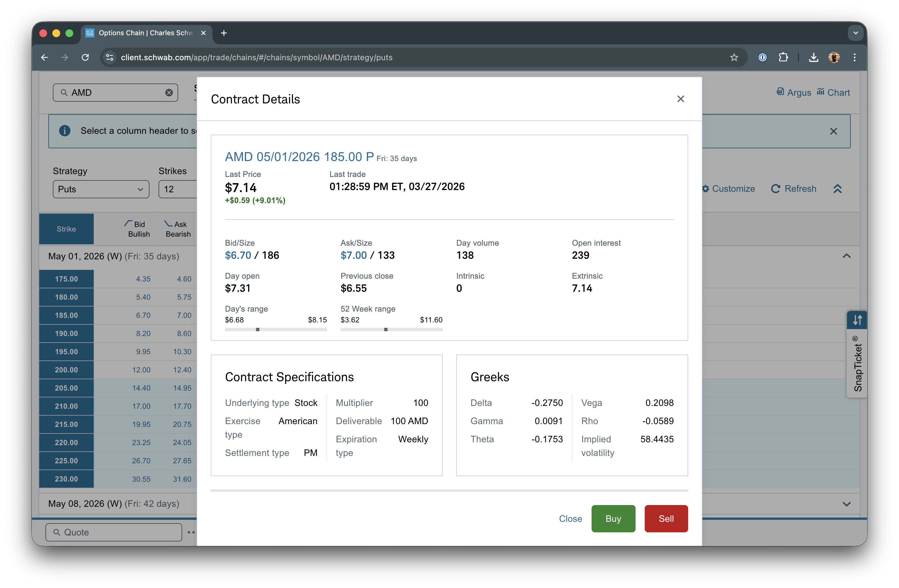The height and width of the screenshot is (588, 899).
Task: Click the Strikes count field showing 12
Action: [178, 189]
